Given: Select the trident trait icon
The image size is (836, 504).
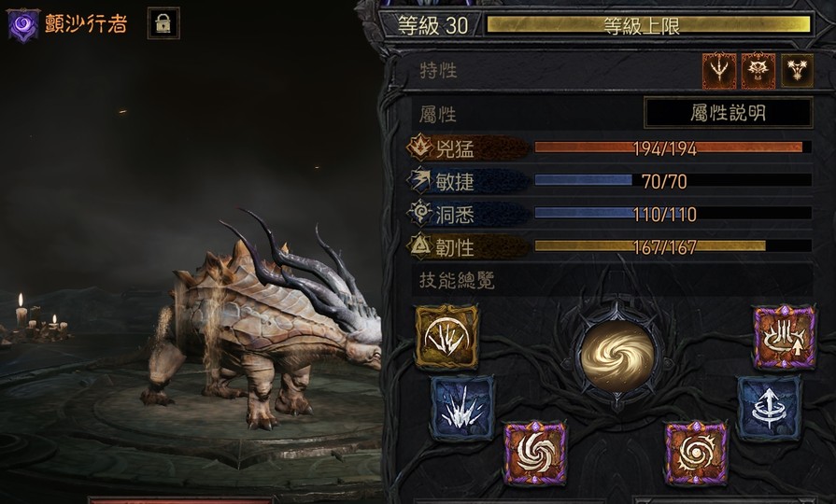Looking at the screenshot, I should [x=719, y=70].
